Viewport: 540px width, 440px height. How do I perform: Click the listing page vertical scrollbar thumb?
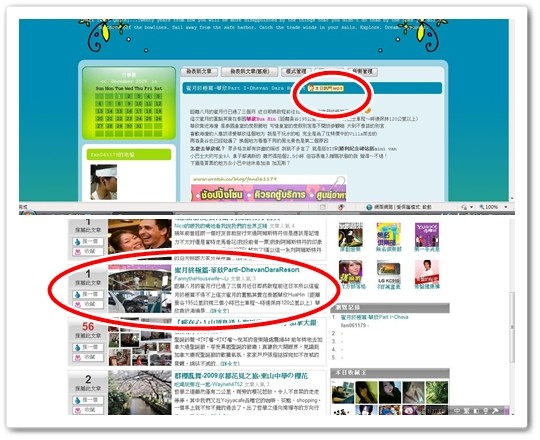[x=512, y=327]
